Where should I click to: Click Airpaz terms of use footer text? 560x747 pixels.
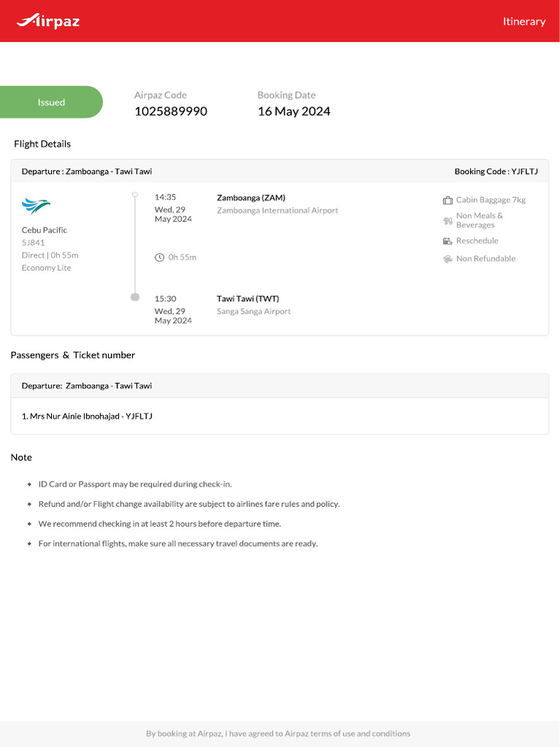pos(278,734)
